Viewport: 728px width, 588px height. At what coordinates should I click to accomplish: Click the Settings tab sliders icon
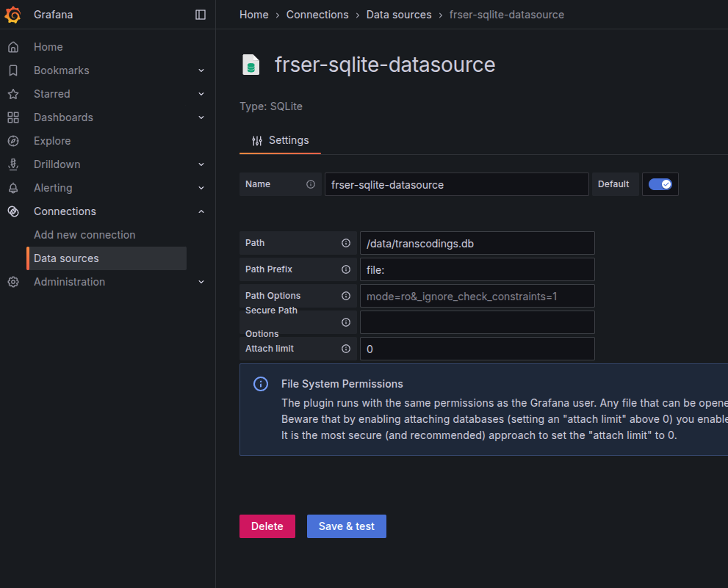pos(257,141)
